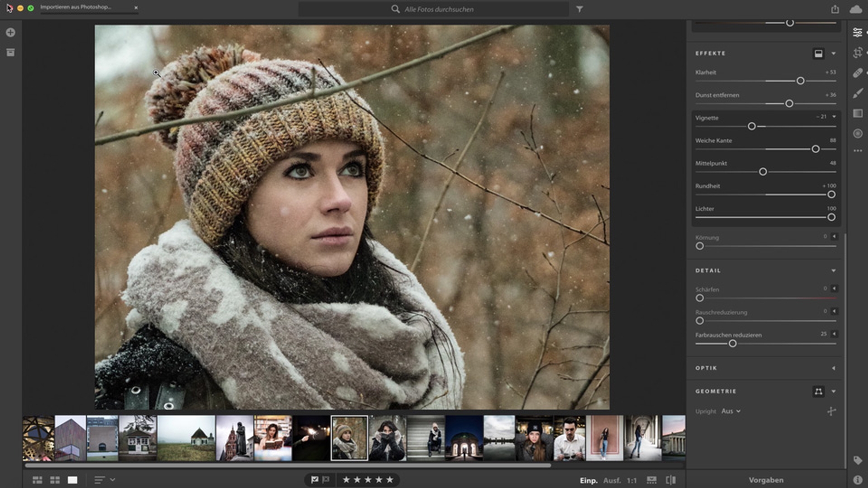Screen dimensions: 868x488
Task: Open the Edit sliders panel icon
Action: click(857, 33)
